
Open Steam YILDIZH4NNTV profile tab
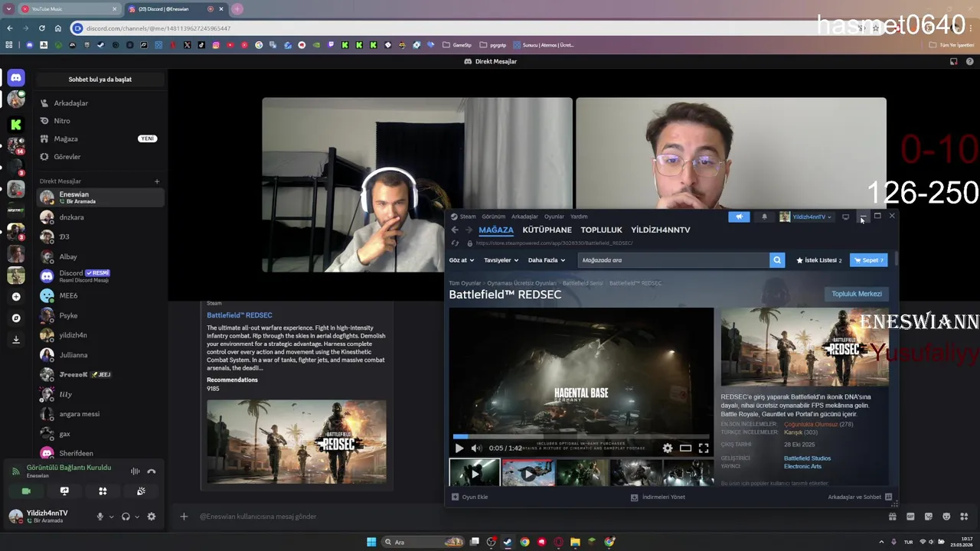point(660,230)
